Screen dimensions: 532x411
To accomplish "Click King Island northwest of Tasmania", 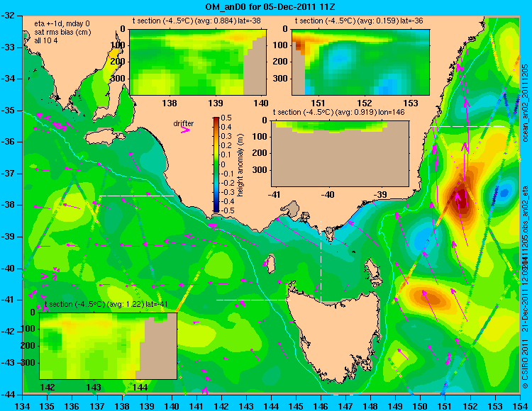I will 270,264.
